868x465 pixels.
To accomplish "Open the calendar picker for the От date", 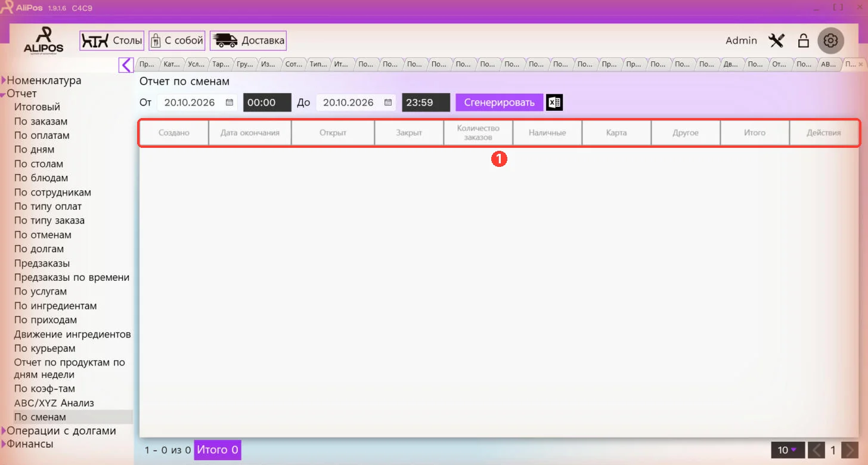I will [x=230, y=103].
